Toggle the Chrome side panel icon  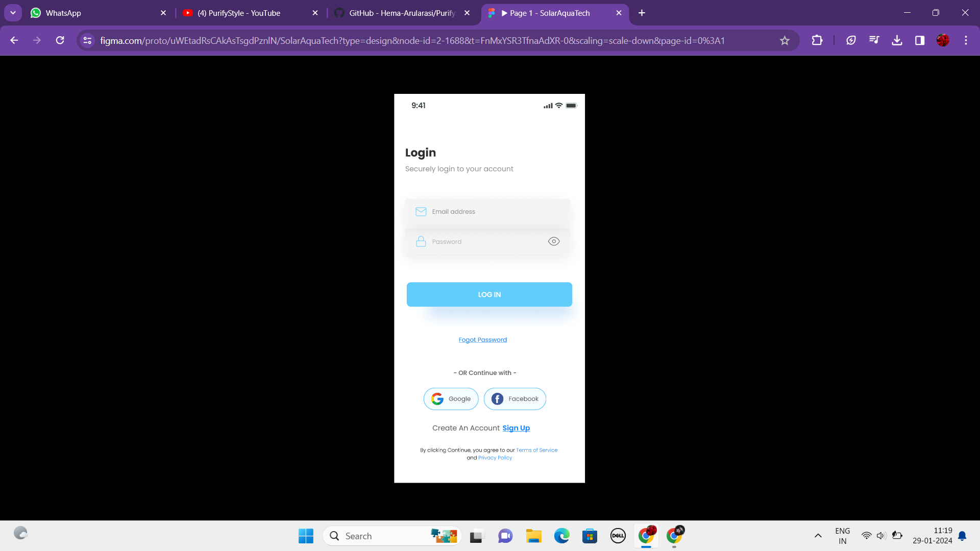click(x=920, y=40)
